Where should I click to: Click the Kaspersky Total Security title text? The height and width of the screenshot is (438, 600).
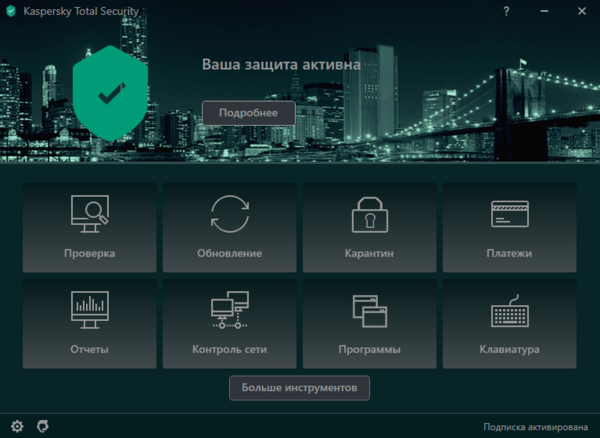point(81,11)
